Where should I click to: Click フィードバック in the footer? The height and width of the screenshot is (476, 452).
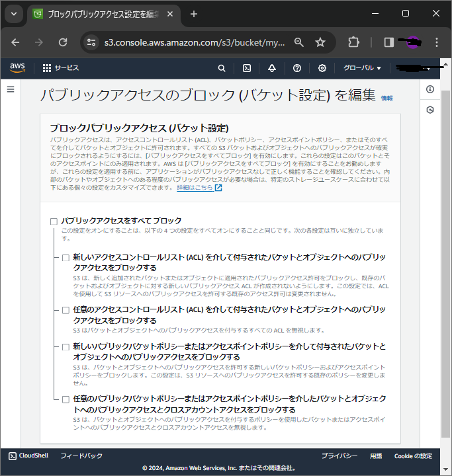81,456
